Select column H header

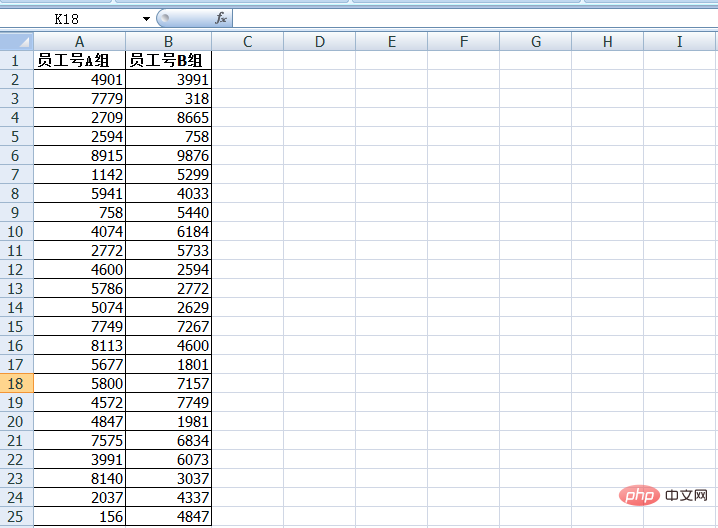click(x=607, y=42)
